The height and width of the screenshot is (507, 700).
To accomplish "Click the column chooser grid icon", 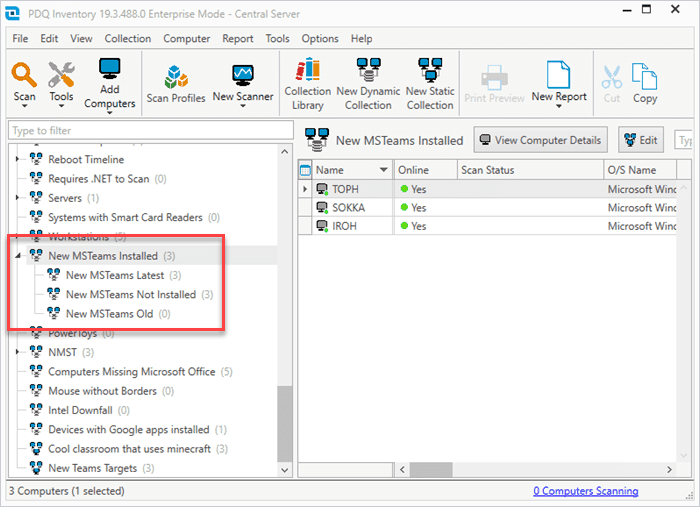I will (x=305, y=170).
